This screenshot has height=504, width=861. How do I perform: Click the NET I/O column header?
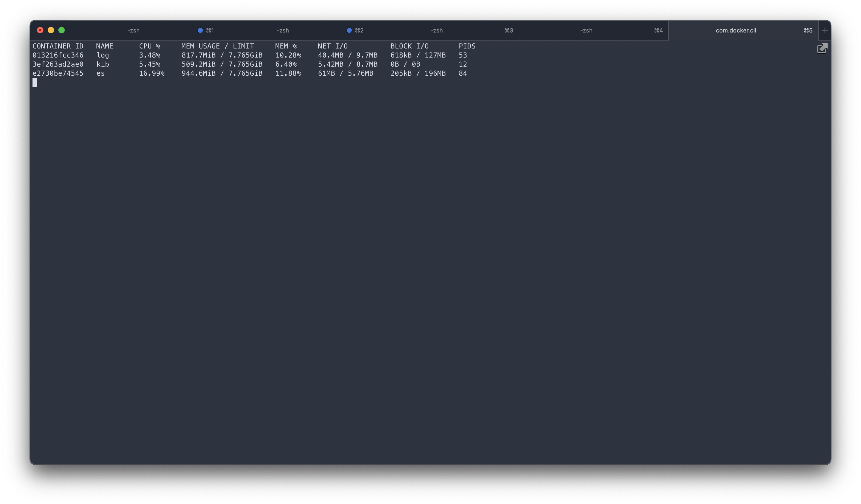coord(333,46)
